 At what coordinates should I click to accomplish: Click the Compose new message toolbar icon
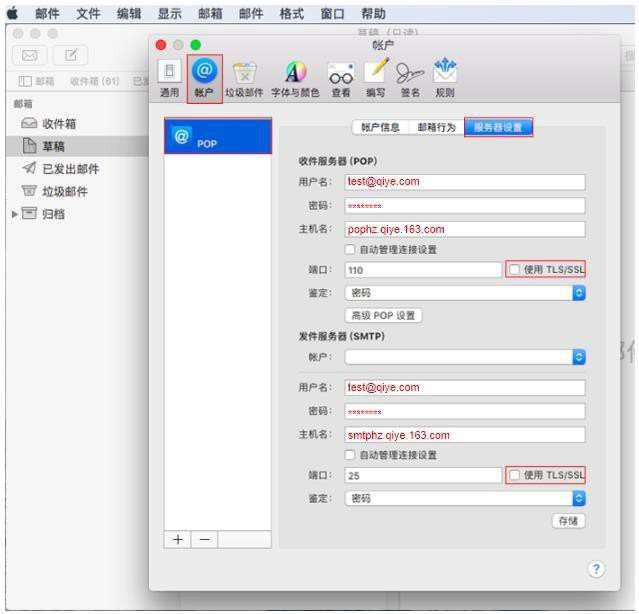coord(71,55)
